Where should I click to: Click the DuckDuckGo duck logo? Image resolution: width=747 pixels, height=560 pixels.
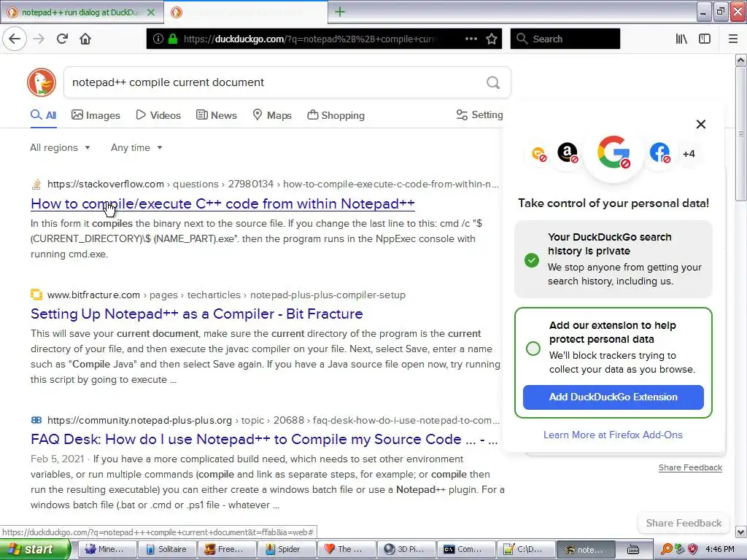(x=42, y=82)
